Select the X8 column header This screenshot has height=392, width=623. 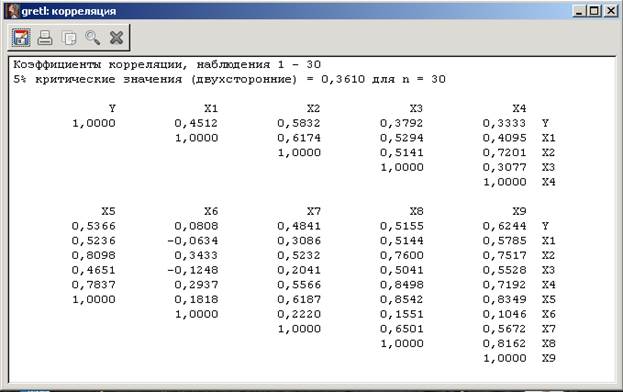coord(416,211)
